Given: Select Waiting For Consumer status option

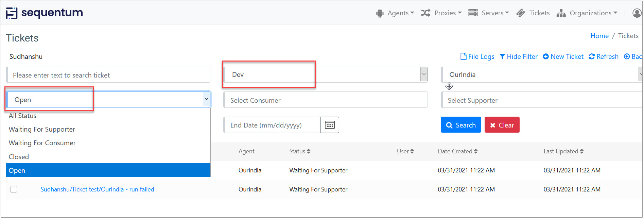Looking at the screenshot, I should pyautogui.click(x=108, y=143).
